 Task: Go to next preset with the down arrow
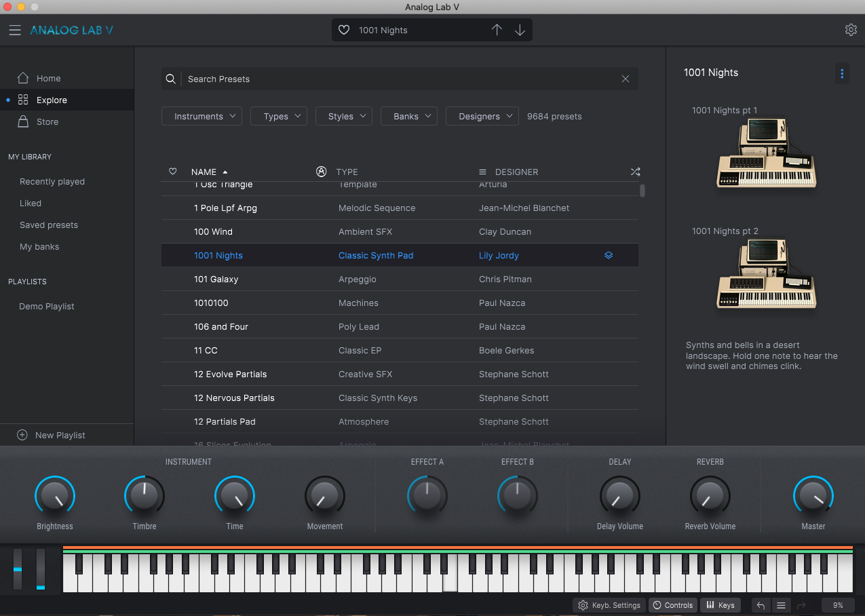coord(520,31)
